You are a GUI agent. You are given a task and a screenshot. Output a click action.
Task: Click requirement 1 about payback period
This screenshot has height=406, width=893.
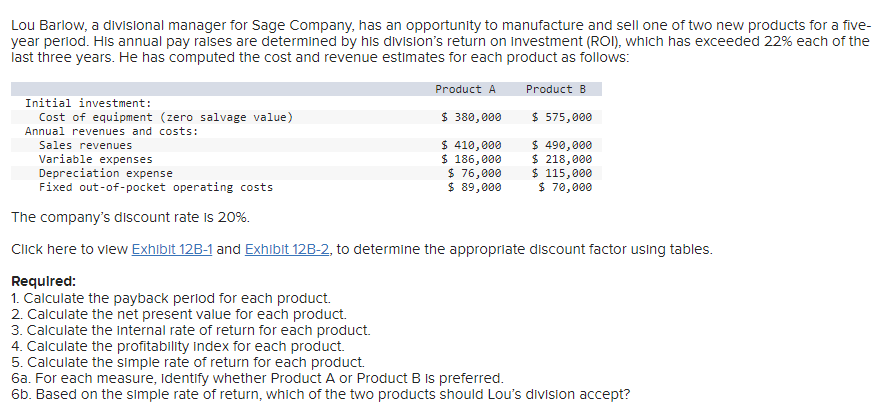pos(171,298)
